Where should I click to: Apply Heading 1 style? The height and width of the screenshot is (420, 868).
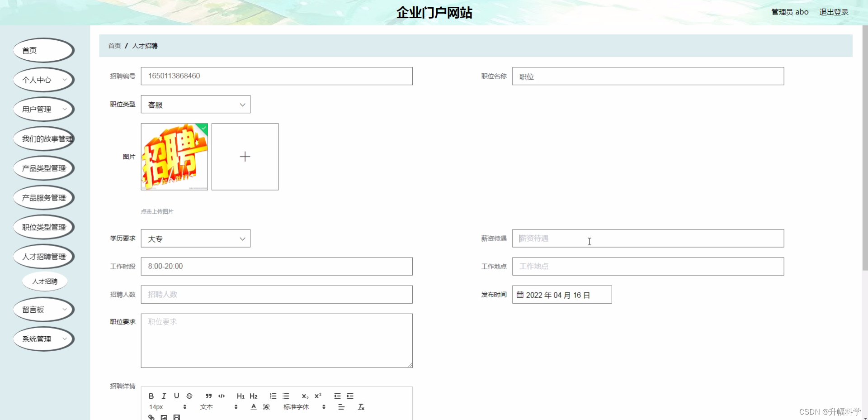[x=240, y=396]
